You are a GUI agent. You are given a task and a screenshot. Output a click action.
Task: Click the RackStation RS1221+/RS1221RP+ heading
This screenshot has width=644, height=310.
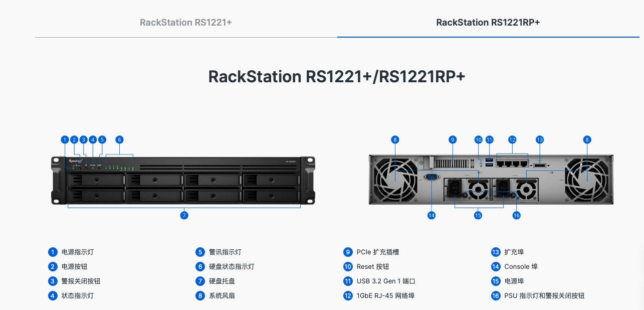tap(337, 76)
